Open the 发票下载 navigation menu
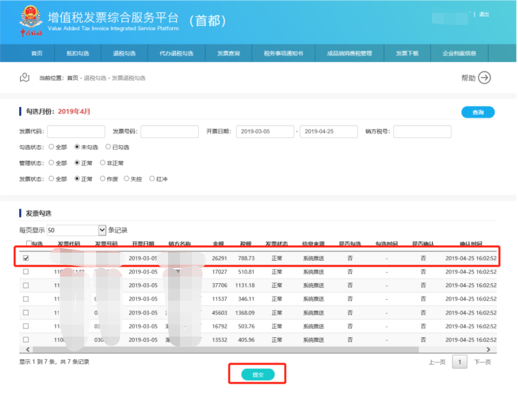This screenshot has height=394, width=518. pyautogui.click(x=407, y=53)
